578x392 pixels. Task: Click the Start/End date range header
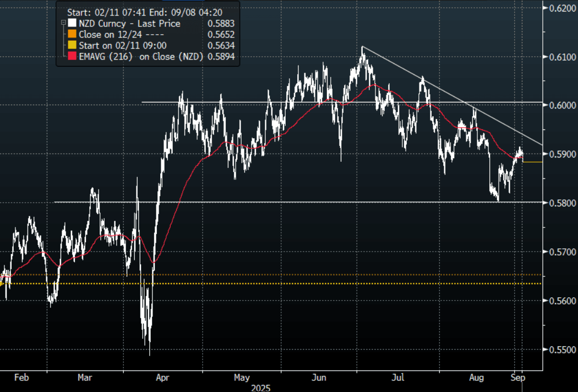[147, 11]
